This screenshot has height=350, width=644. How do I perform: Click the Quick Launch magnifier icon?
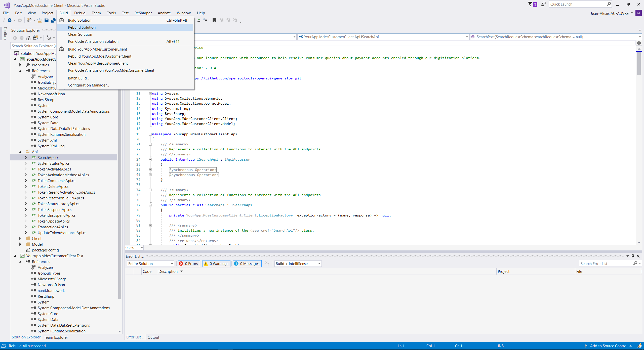(609, 4)
